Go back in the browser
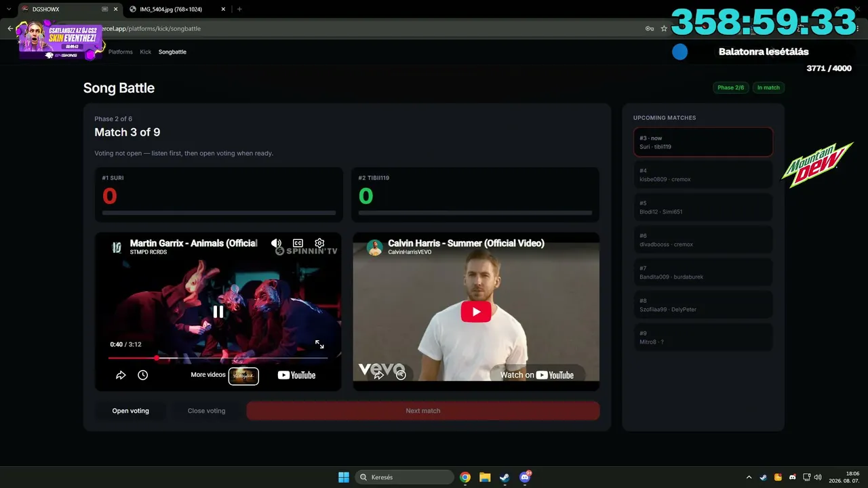Viewport: 868px width, 488px height. click(x=10, y=28)
